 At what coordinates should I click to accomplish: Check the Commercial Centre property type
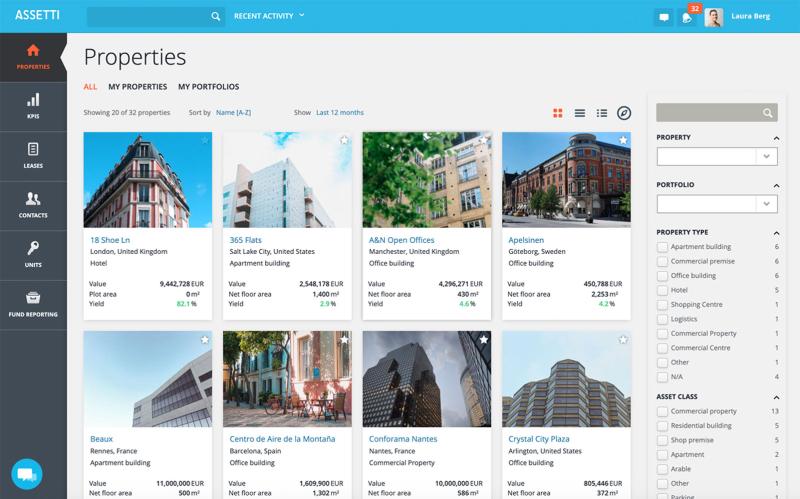click(x=662, y=348)
